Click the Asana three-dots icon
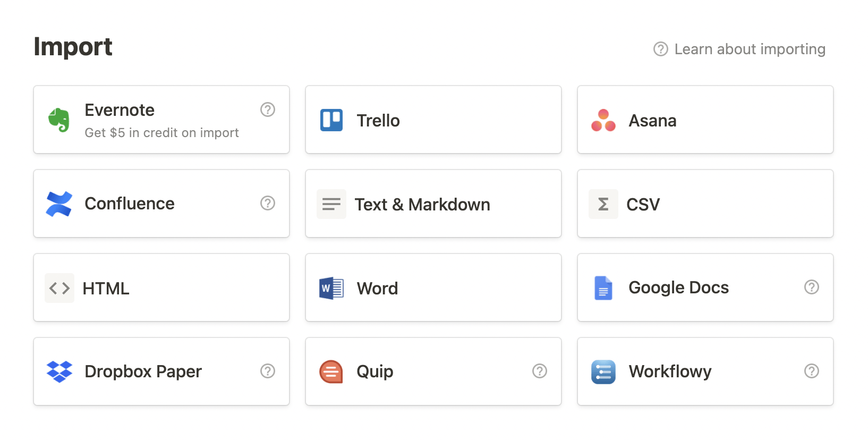The height and width of the screenshot is (440, 868). click(x=603, y=120)
